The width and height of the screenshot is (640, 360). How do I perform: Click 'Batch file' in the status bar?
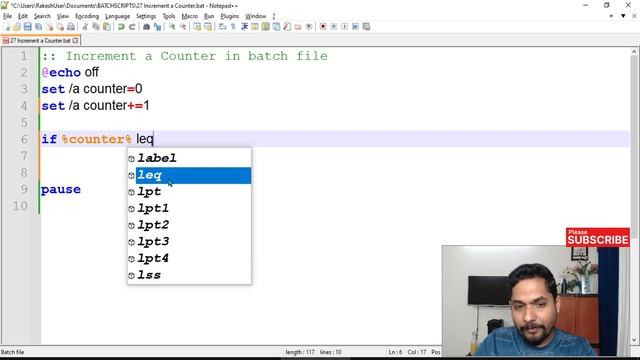pos(12,352)
